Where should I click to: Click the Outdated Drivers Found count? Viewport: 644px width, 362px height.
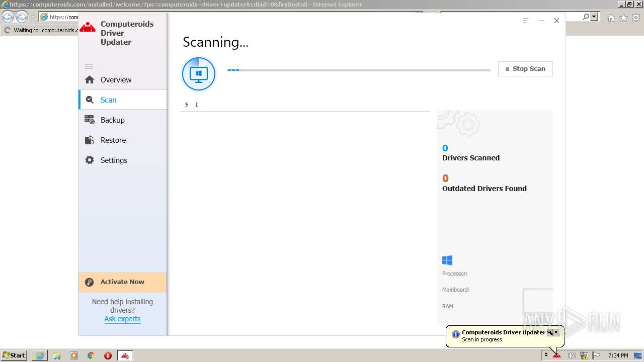tap(445, 178)
